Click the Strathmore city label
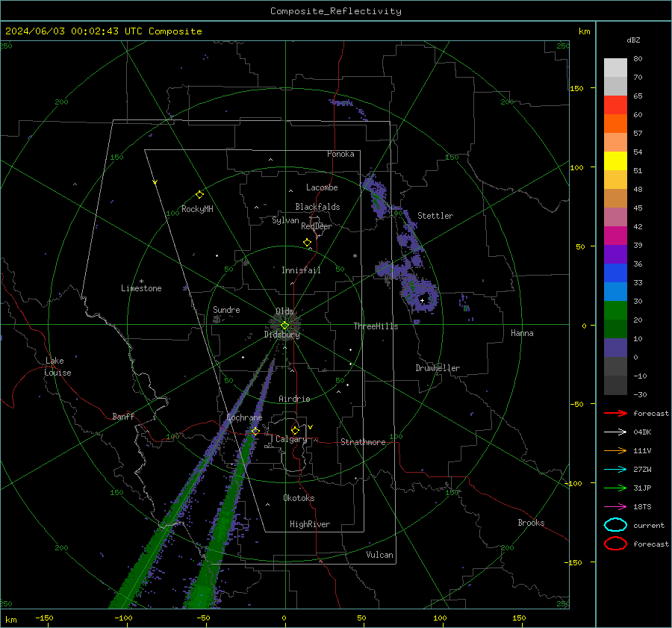672x628 pixels. 363,442
